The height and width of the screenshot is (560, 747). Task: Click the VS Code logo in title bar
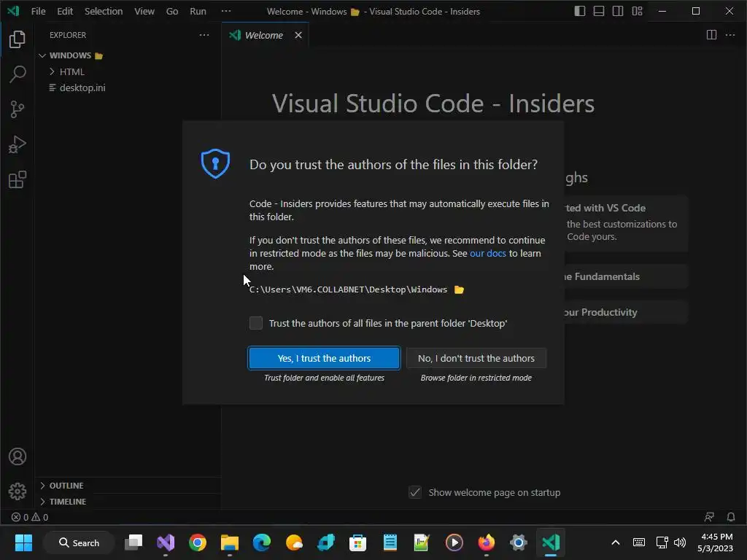tap(13, 11)
